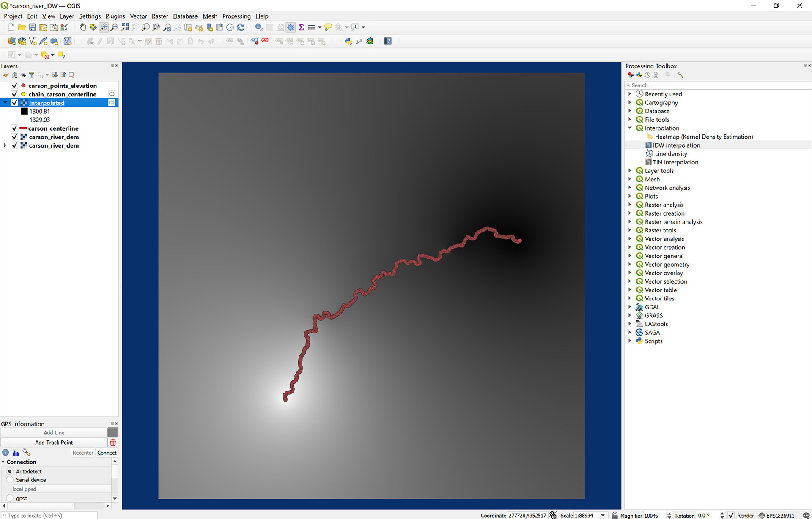The height and width of the screenshot is (519, 812).
Task: Open the Raster menu
Action: tap(160, 16)
